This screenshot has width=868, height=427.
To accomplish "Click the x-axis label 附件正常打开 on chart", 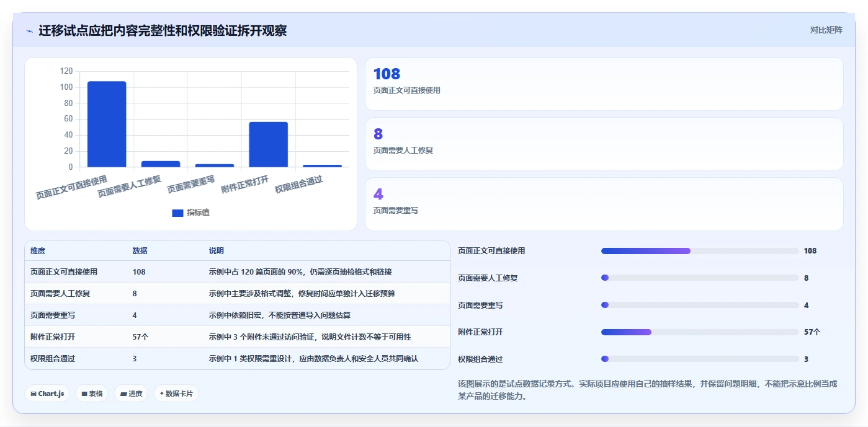I will click(x=245, y=184).
